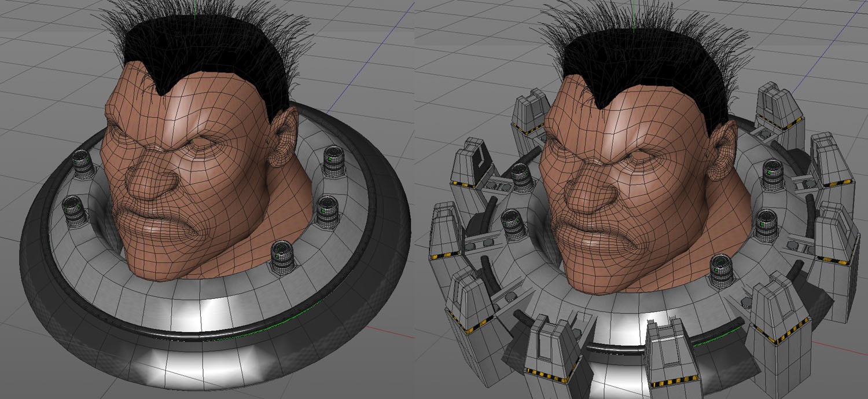The image size is (868, 399).
Task: Select the bolt below the chin, right viewport
Action: [722, 270]
